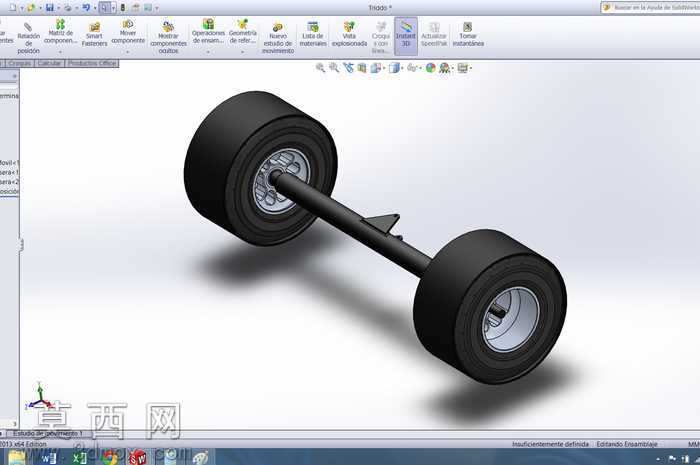Open Excel from the taskbar

(x=79, y=458)
